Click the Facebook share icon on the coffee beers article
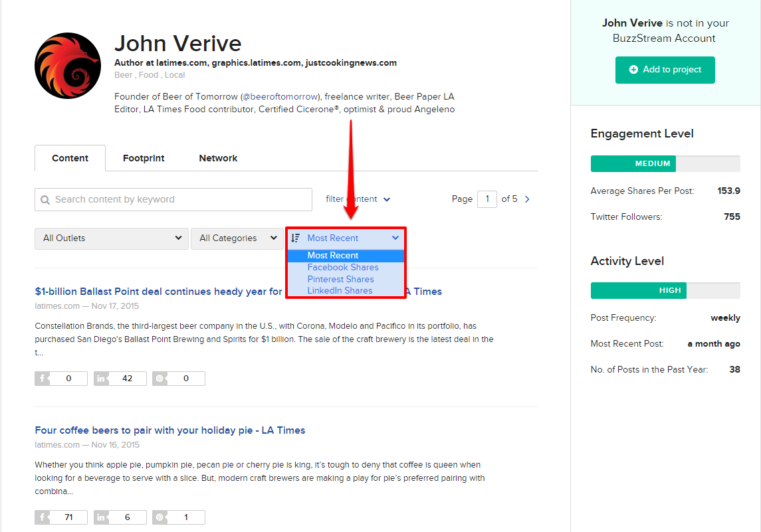 pos(43,517)
